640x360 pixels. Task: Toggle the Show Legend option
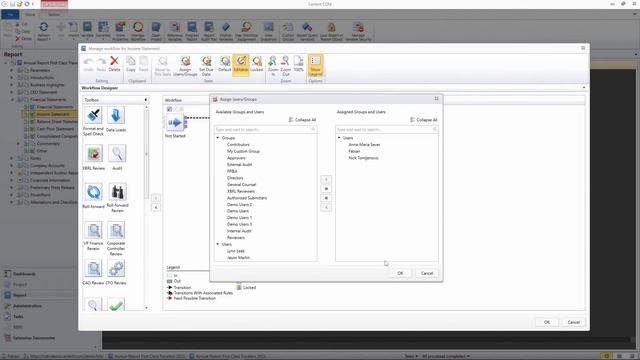[x=316, y=66]
